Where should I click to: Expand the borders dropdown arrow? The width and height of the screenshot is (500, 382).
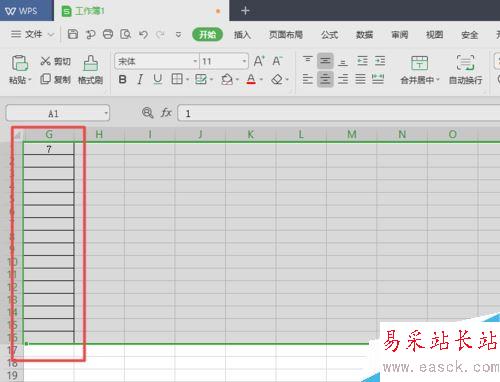click(187, 80)
